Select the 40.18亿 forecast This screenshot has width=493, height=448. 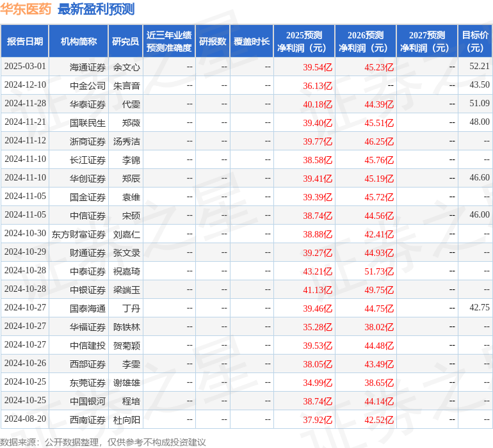click(318, 104)
